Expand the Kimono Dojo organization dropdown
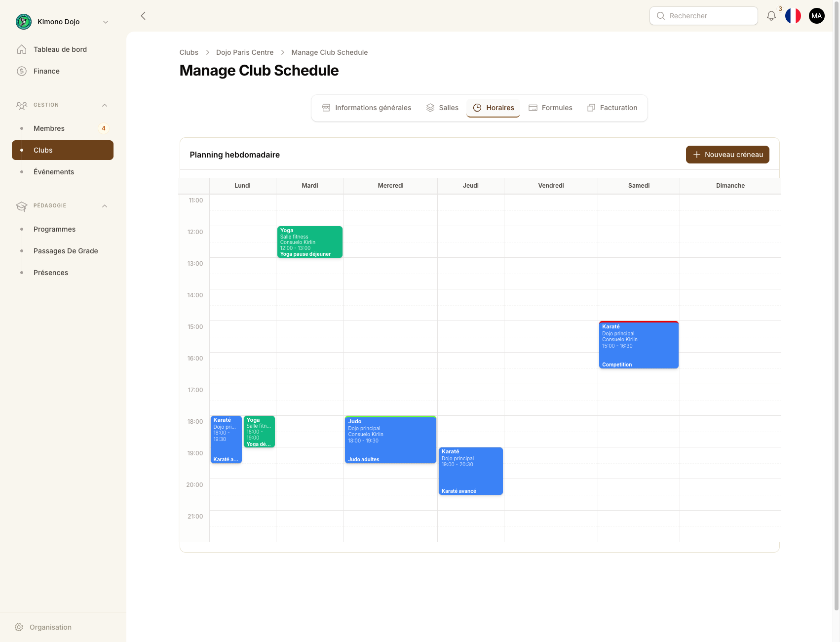The image size is (840, 642). click(x=105, y=22)
